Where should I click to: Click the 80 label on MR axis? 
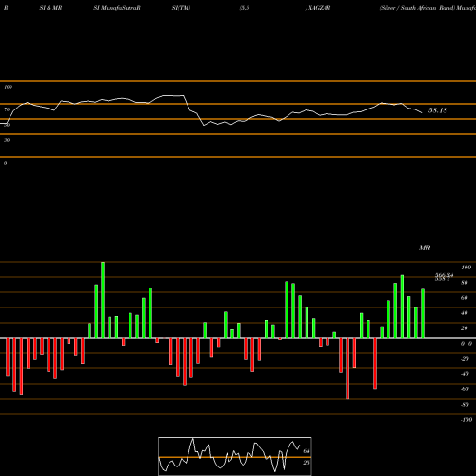click(x=465, y=283)
